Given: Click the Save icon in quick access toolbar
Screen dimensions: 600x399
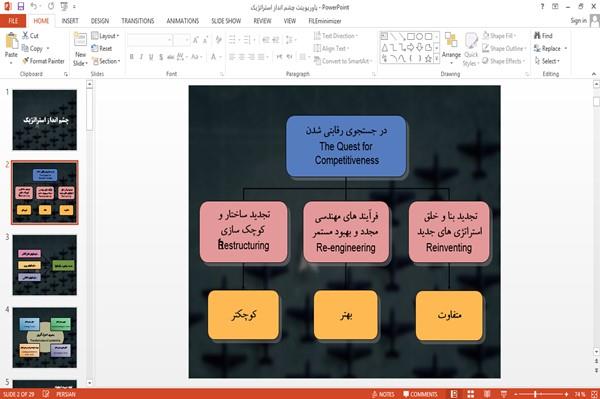Looking at the screenshot, I should click(21, 6).
